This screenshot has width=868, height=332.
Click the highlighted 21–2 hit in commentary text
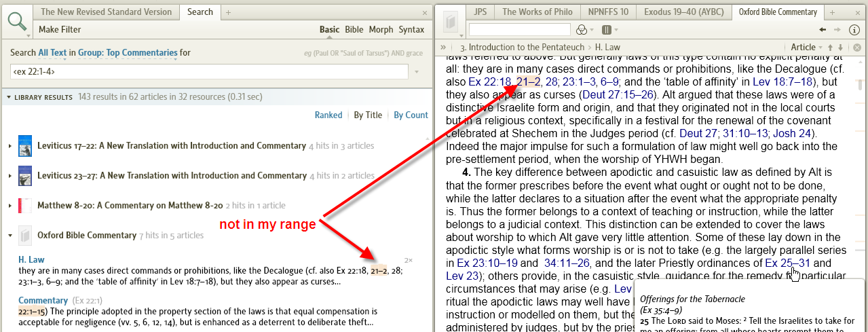click(x=528, y=81)
